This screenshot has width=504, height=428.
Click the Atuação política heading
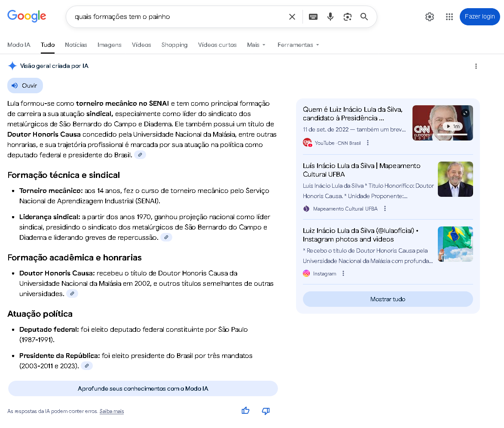pyautogui.click(x=40, y=314)
